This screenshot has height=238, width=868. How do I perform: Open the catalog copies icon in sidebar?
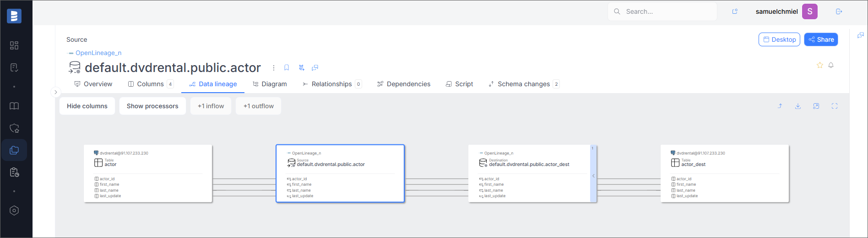point(14,150)
